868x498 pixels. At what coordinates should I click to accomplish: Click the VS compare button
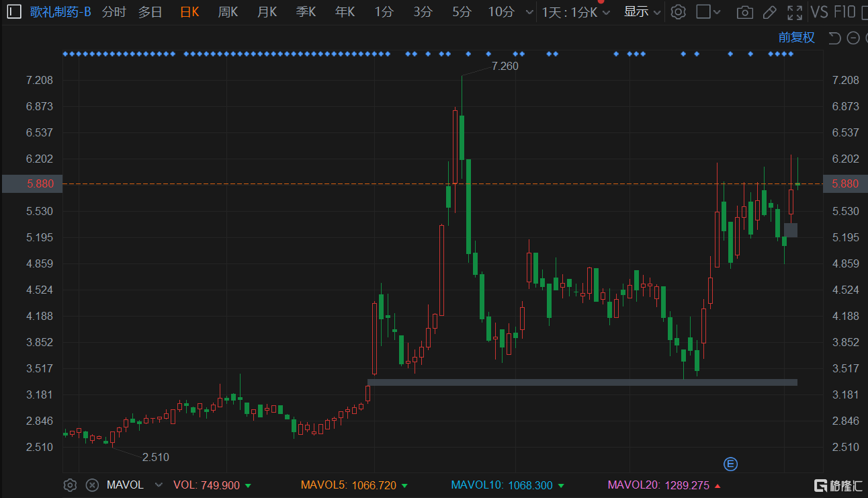(x=819, y=12)
